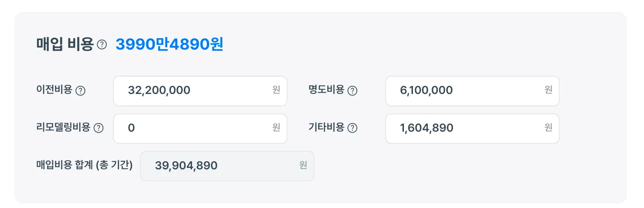644x208 pixels.
Task: Click the 원 unit in the 매입비용 합계 field
Action: tap(303, 166)
